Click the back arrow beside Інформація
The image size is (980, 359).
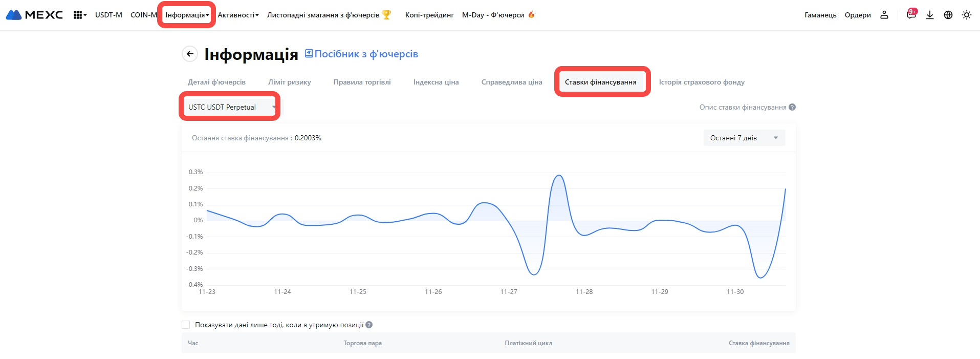pyautogui.click(x=190, y=54)
